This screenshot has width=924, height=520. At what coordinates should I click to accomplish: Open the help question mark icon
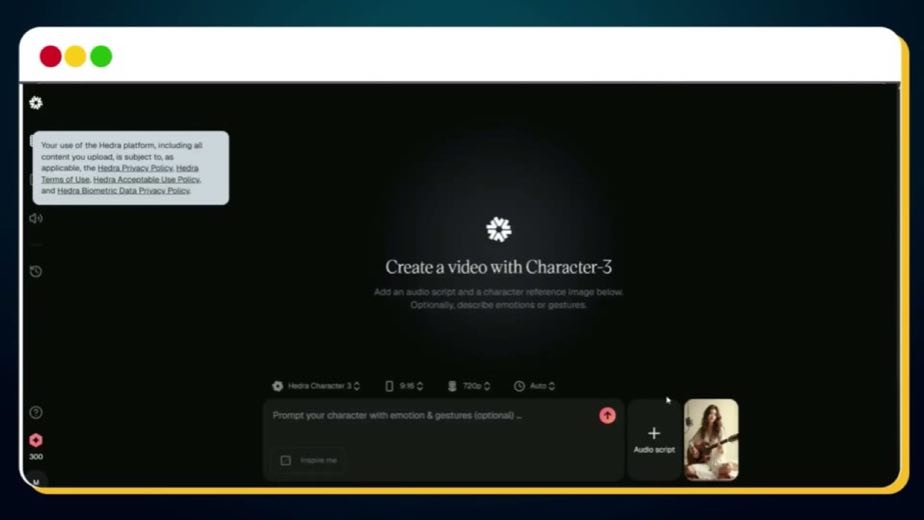(x=36, y=412)
